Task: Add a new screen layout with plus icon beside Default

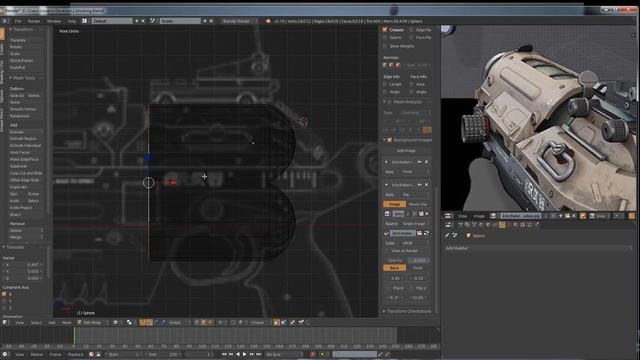Action: 136,21
